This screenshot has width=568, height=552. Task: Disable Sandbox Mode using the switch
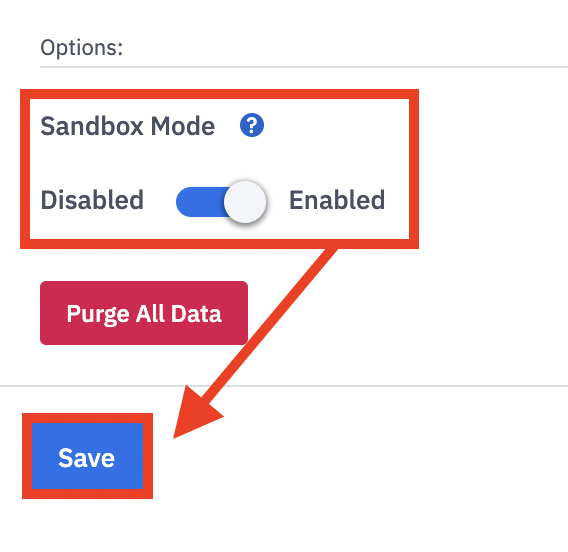221,202
